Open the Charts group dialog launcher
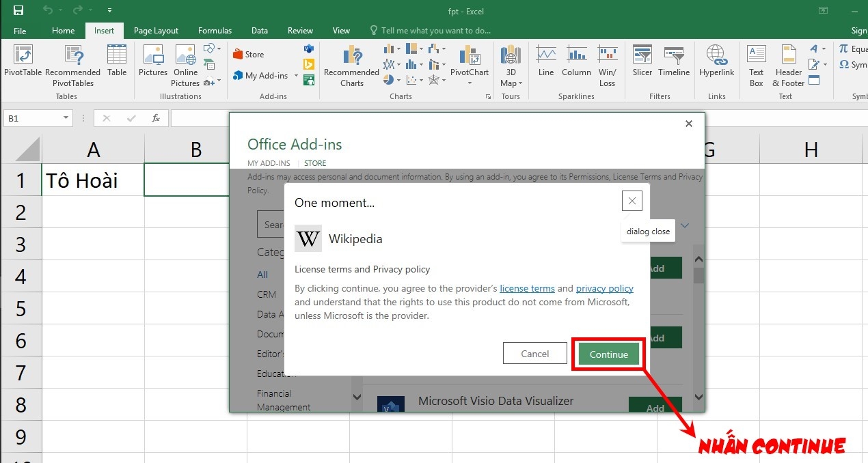The image size is (868, 463). click(x=488, y=97)
